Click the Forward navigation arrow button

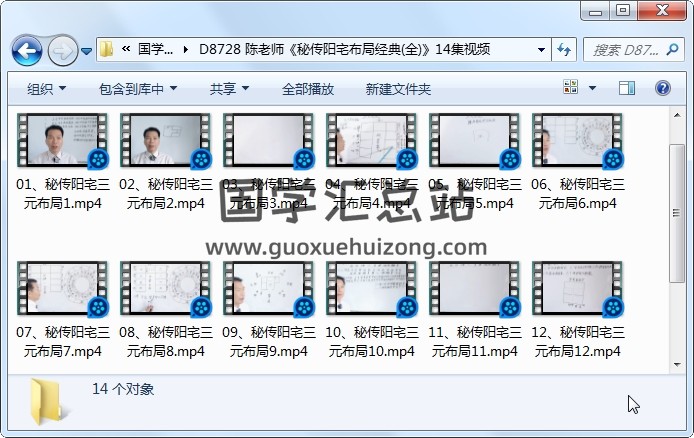[x=61, y=49]
